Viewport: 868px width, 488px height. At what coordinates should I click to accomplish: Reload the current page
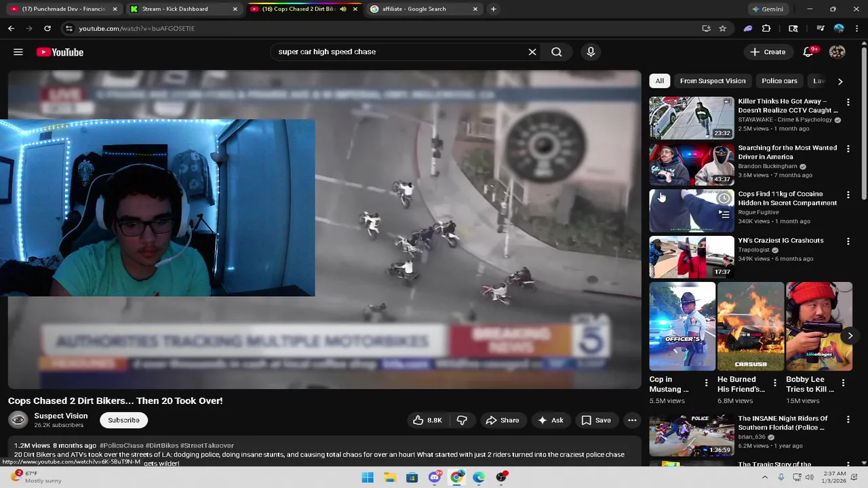[x=47, y=28]
